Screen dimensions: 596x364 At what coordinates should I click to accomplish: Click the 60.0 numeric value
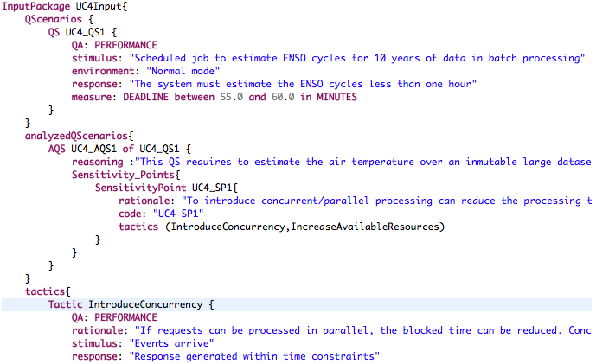283,98
